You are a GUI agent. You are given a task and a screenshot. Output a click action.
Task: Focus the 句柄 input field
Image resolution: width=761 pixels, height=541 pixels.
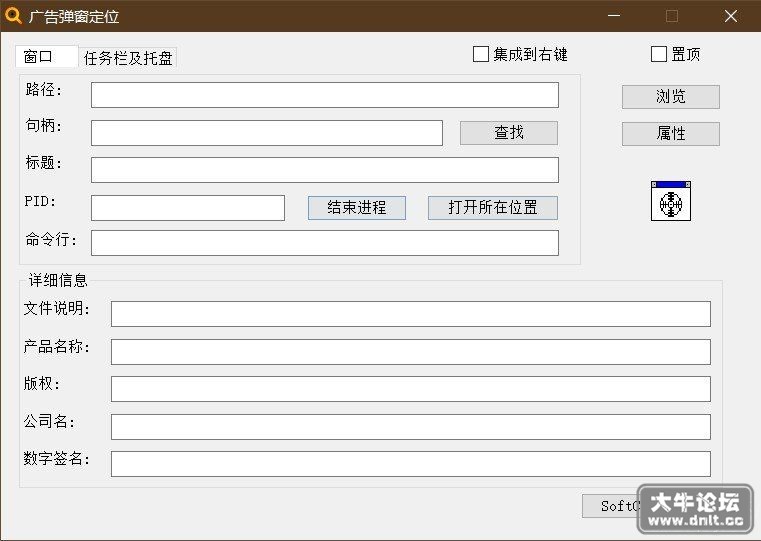pyautogui.click(x=266, y=133)
